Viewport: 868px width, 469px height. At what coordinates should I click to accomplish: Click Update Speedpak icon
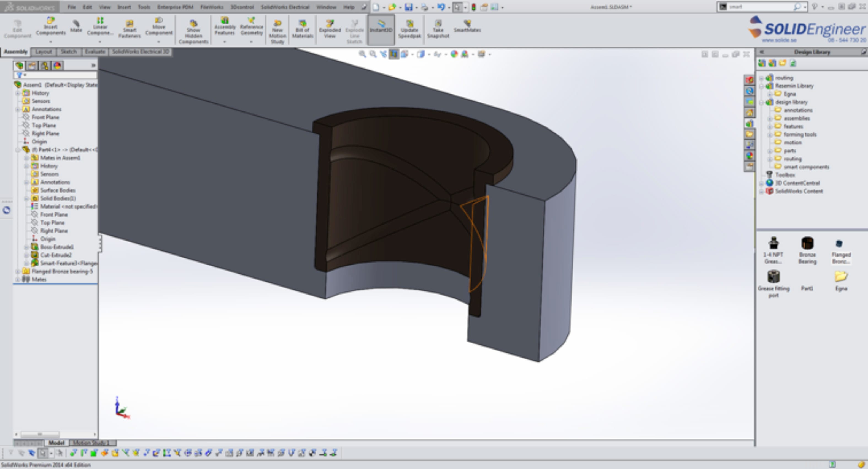point(409,28)
